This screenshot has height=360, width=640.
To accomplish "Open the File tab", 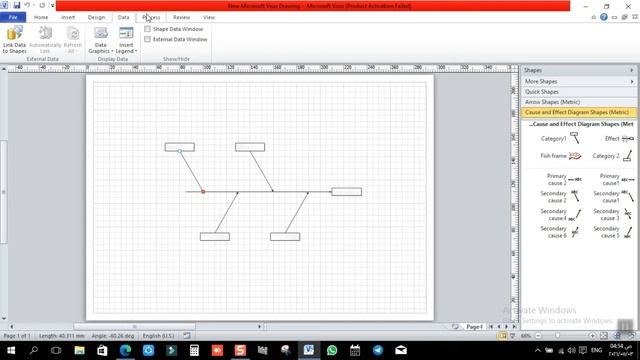I will coord(13,17).
